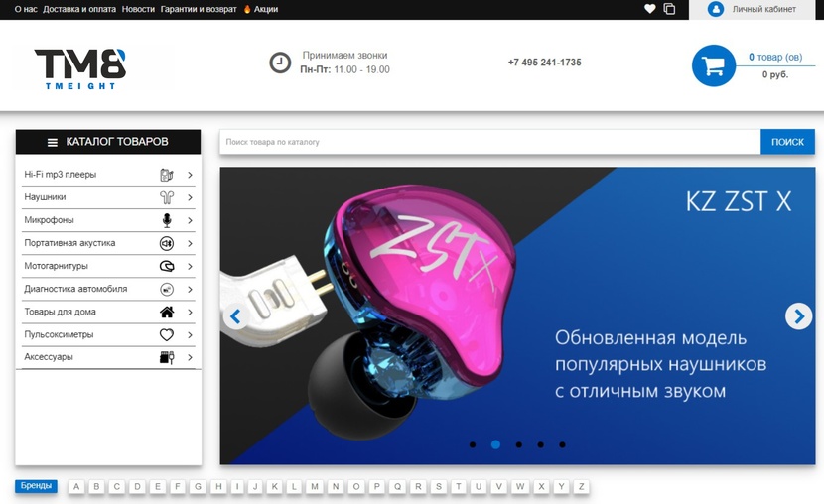Open Доставка и оплата page
824x504 pixels.
tap(79, 9)
